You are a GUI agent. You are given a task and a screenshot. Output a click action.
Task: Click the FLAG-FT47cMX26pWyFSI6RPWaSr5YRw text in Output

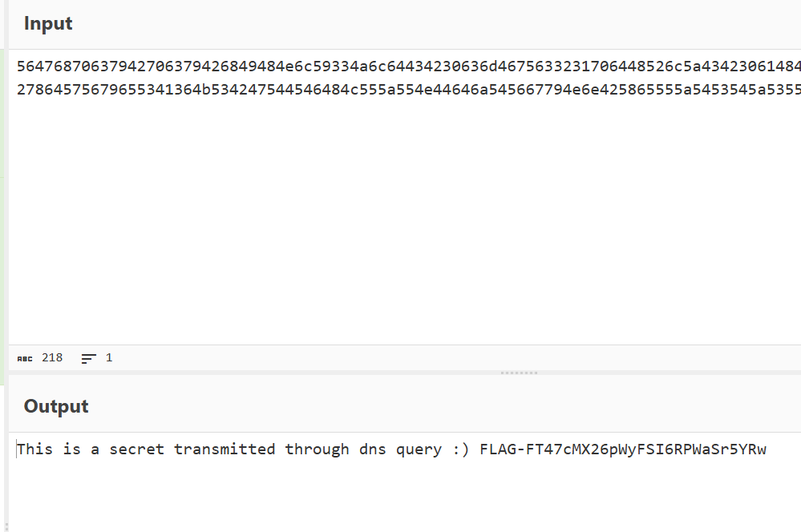[623, 449]
